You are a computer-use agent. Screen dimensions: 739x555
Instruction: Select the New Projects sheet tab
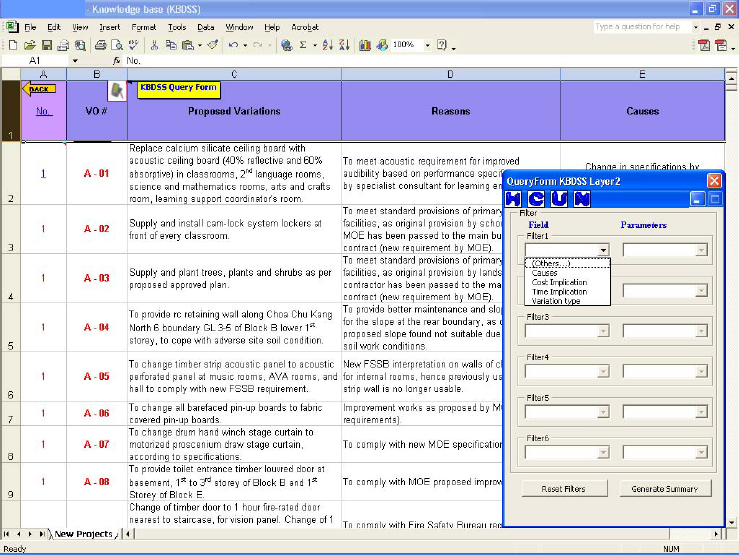83,534
